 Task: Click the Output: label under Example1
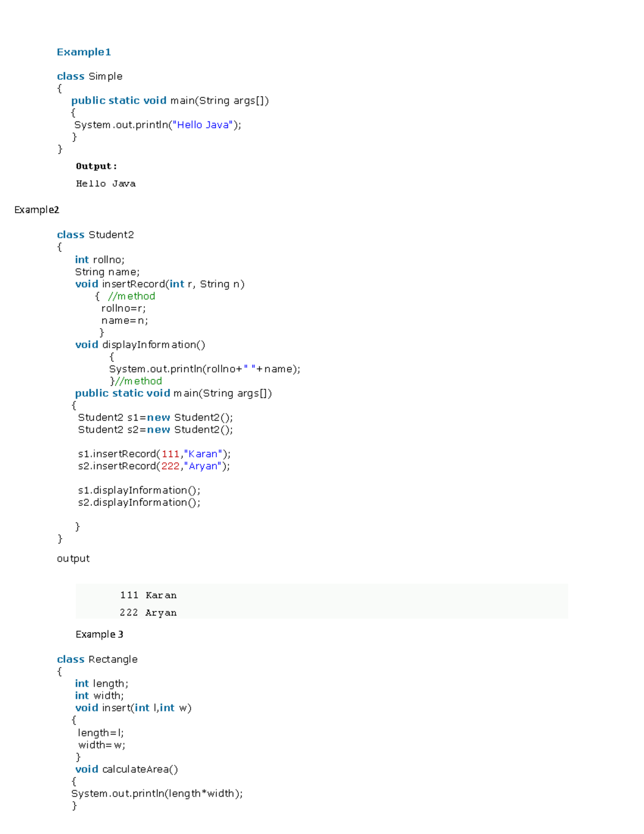click(97, 166)
